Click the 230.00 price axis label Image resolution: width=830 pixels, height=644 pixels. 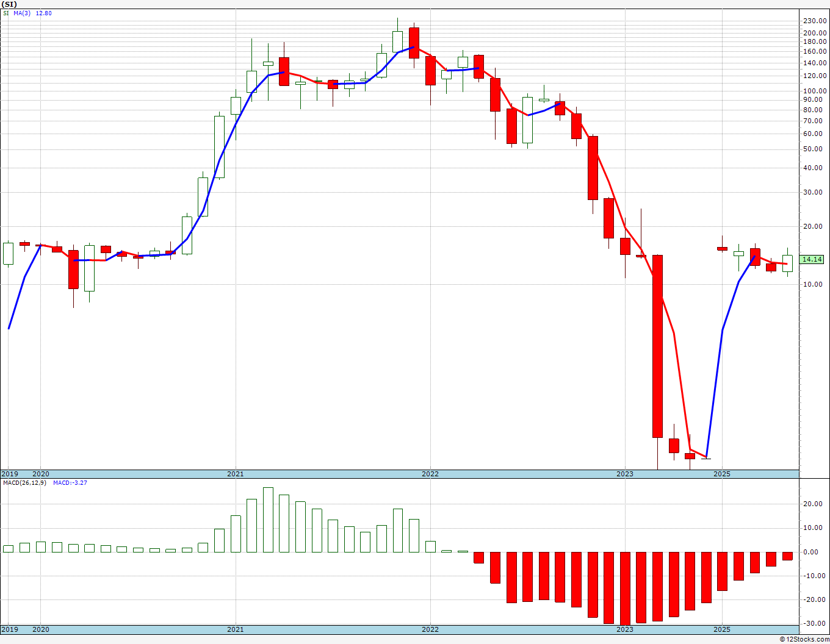[815, 21]
